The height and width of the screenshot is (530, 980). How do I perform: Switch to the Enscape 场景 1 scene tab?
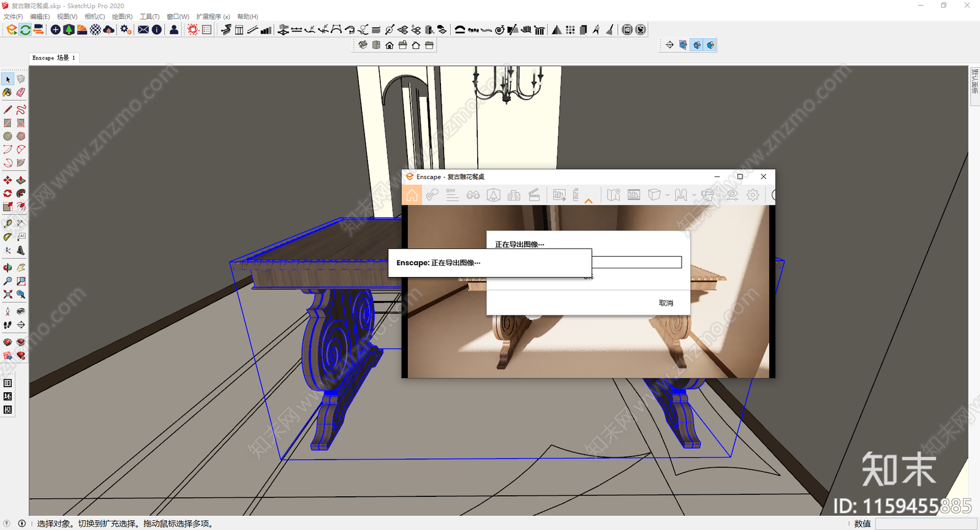tap(54, 58)
